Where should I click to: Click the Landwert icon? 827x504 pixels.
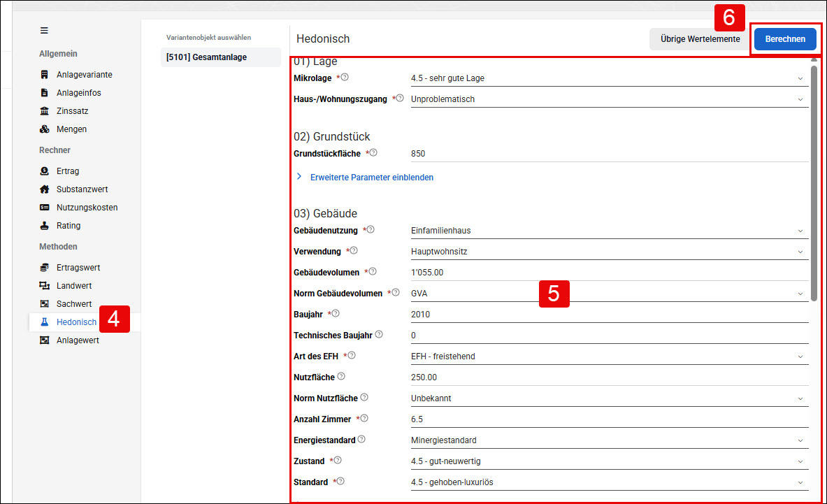click(44, 286)
